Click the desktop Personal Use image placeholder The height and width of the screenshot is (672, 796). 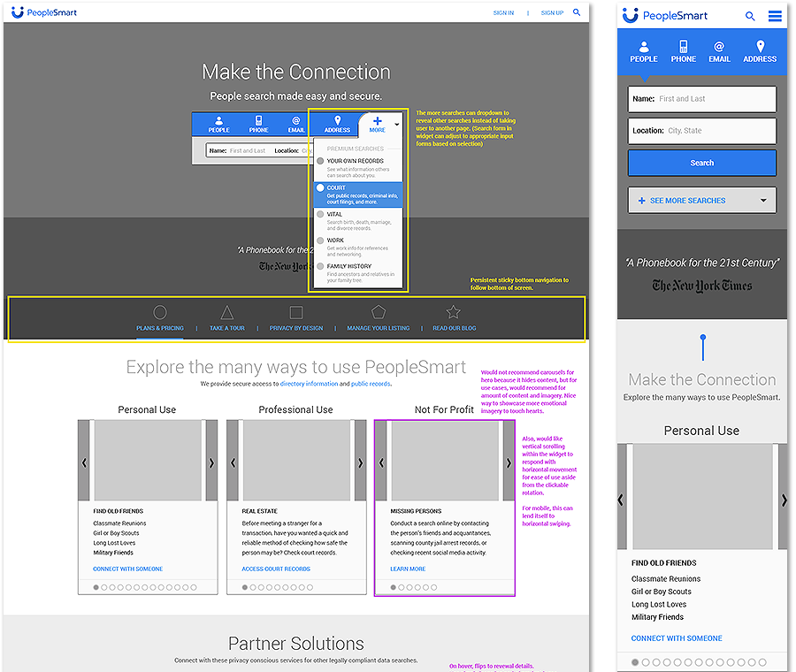coord(148,461)
